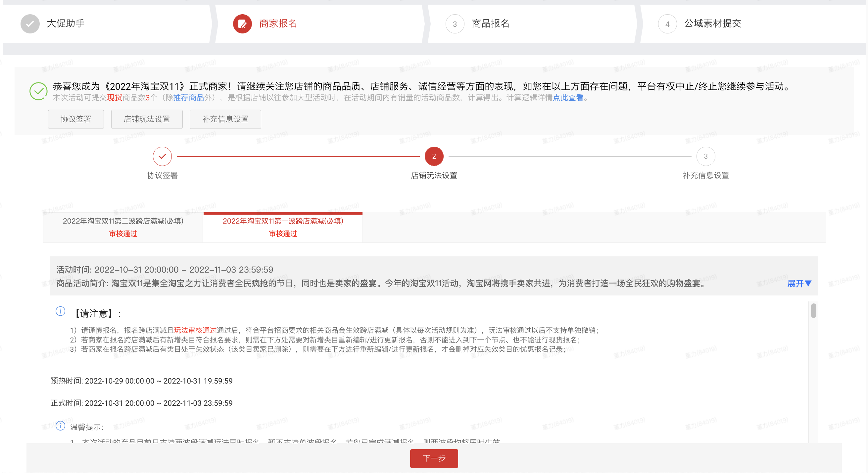Click the red 下一步 button

tap(434, 458)
